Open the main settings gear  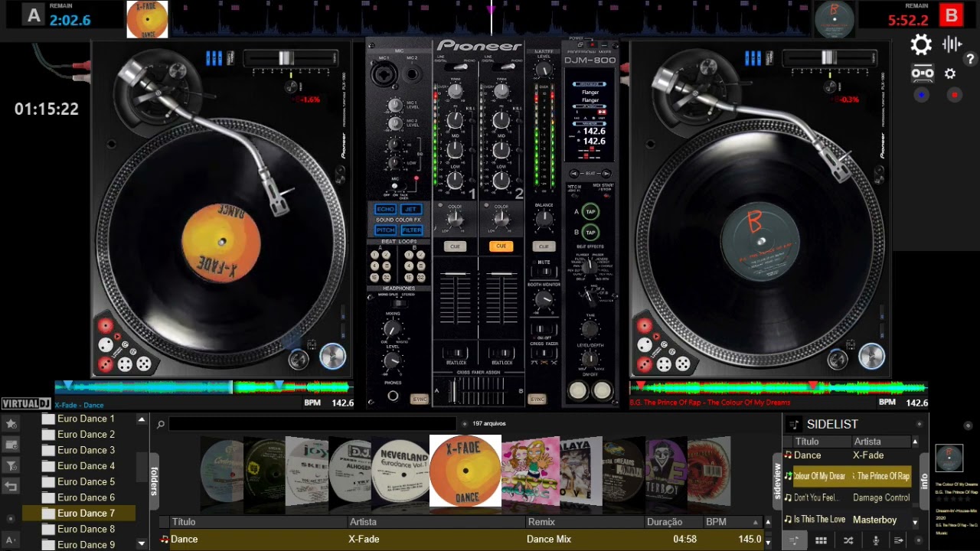[x=921, y=45]
